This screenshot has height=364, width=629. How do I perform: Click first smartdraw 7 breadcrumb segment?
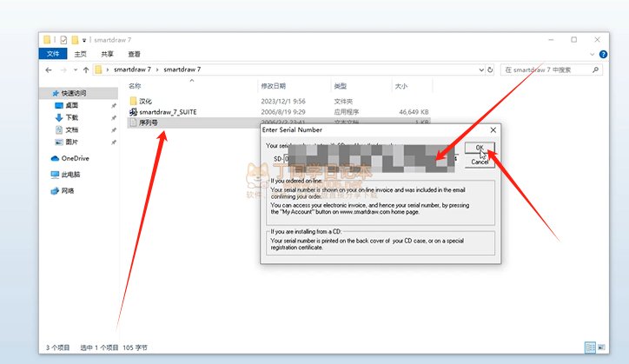click(x=132, y=69)
